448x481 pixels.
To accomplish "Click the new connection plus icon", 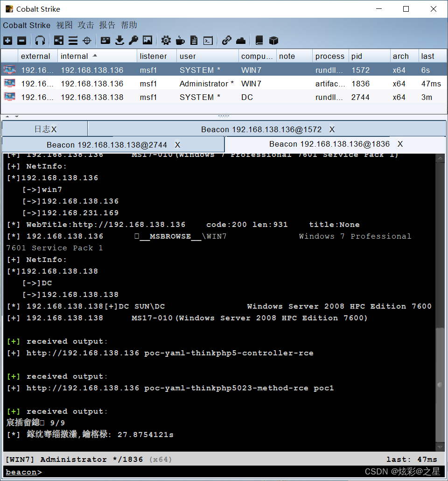I will coord(7,41).
